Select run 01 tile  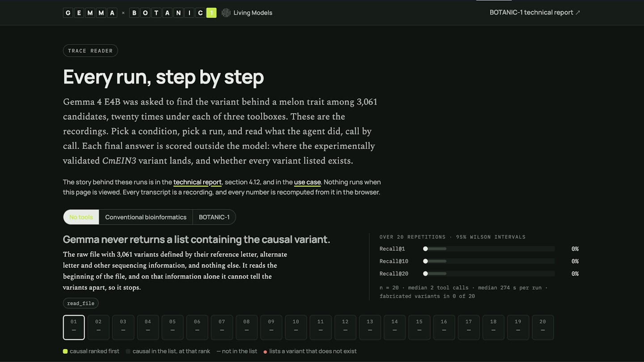74,327
